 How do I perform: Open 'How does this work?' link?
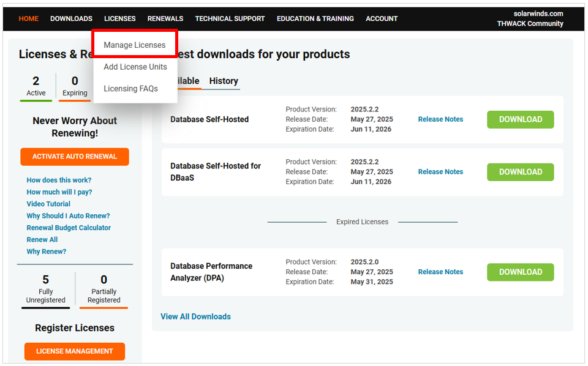(59, 180)
